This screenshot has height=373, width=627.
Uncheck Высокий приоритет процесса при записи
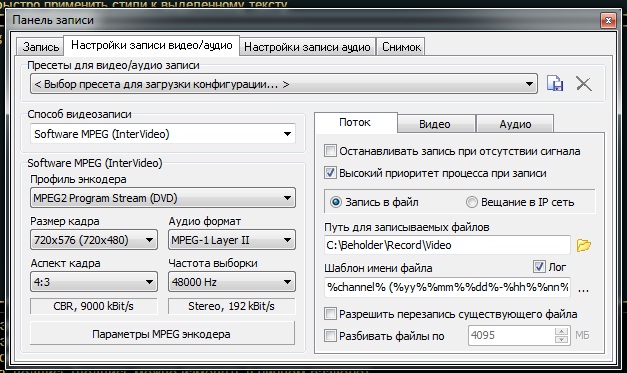point(330,173)
